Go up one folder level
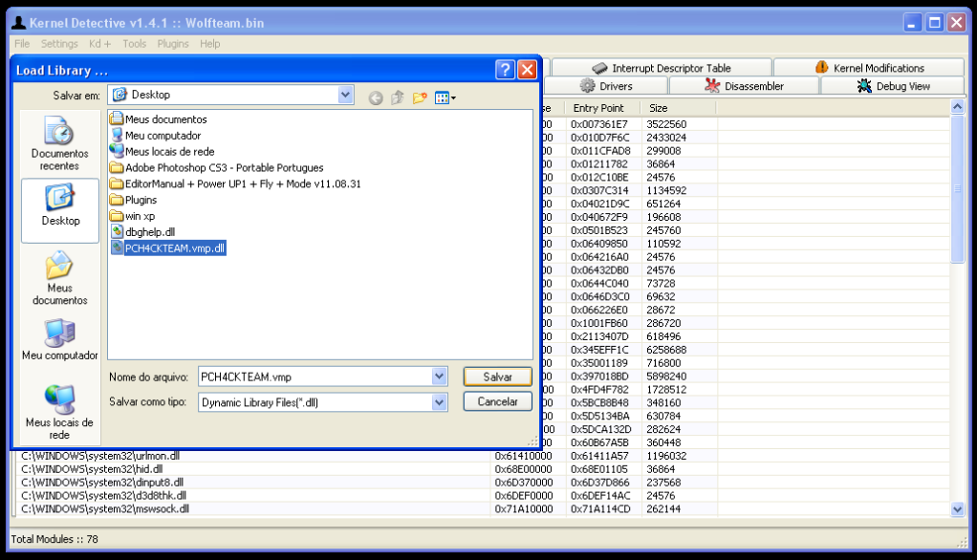The width and height of the screenshot is (977, 560). [398, 97]
